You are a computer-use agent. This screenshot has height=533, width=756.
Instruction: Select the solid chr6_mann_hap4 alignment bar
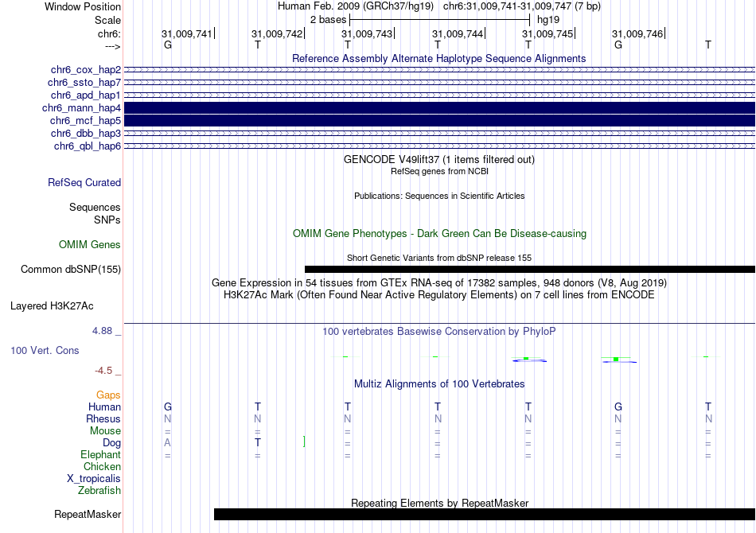click(440, 108)
